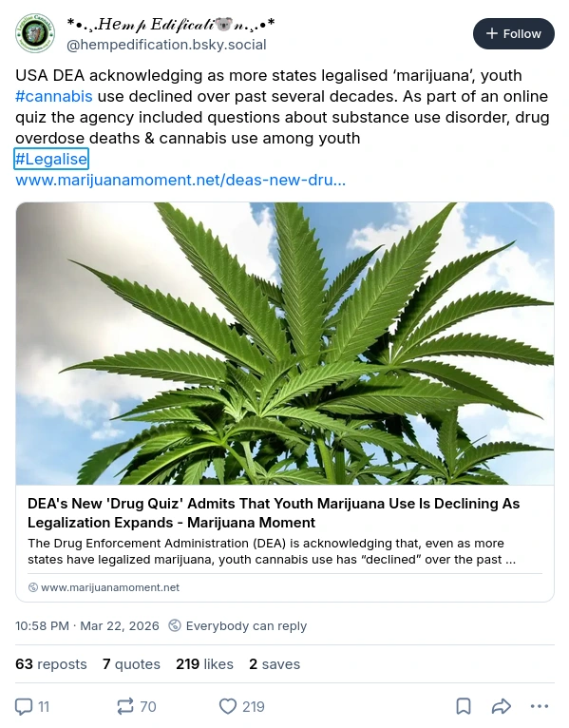Open DEA's New 'Drug Quiz' article headline

point(274,513)
